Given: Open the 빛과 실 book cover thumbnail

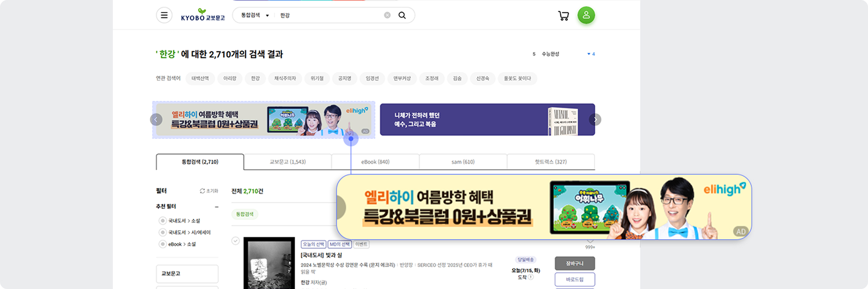Looking at the screenshot, I should tap(269, 263).
